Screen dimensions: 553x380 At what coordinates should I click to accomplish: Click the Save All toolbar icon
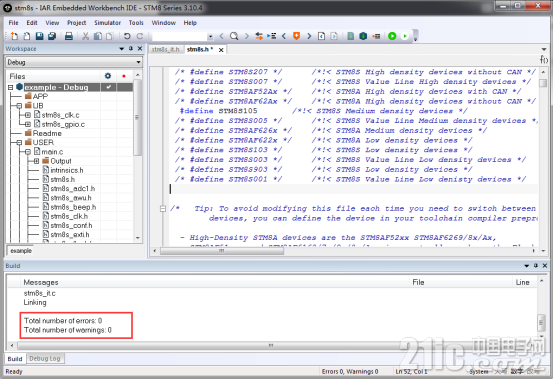52,36
